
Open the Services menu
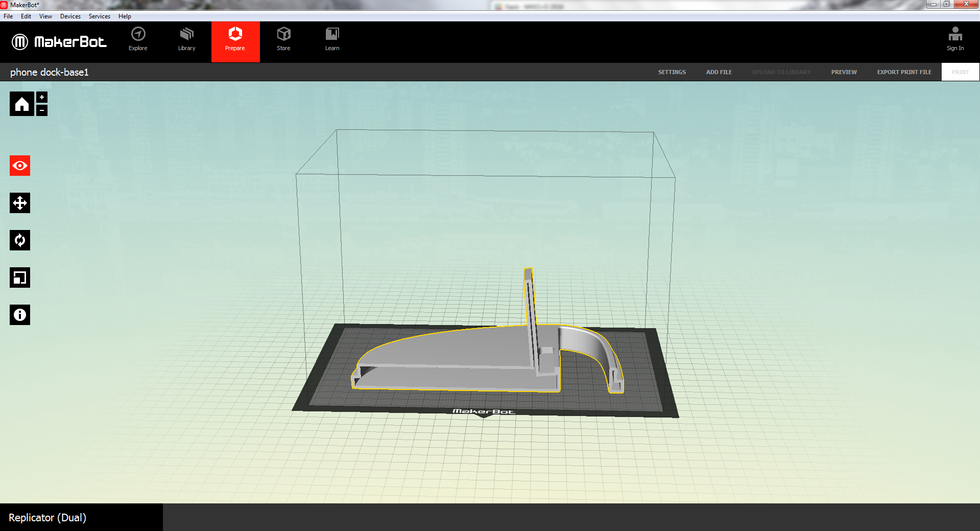(x=100, y=16)
